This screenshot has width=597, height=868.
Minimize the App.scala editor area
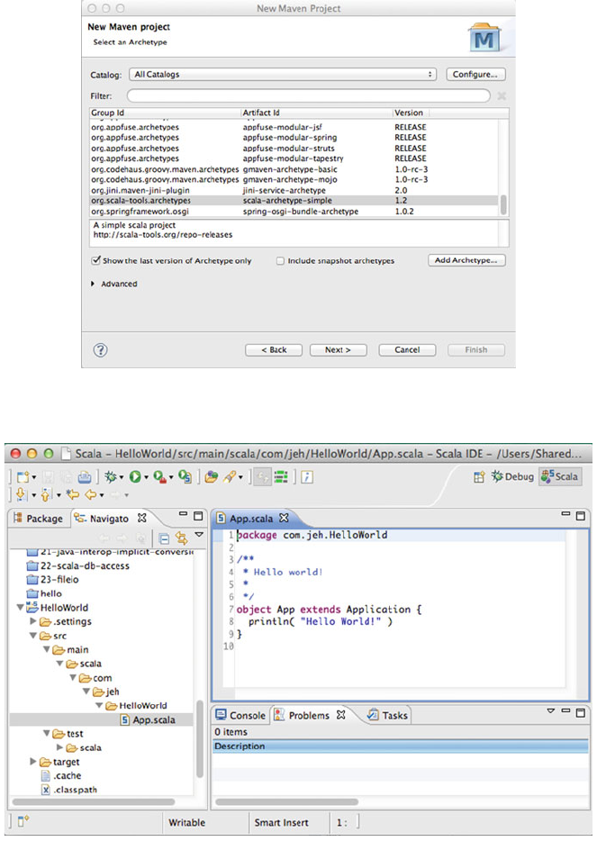coord(565,514)
